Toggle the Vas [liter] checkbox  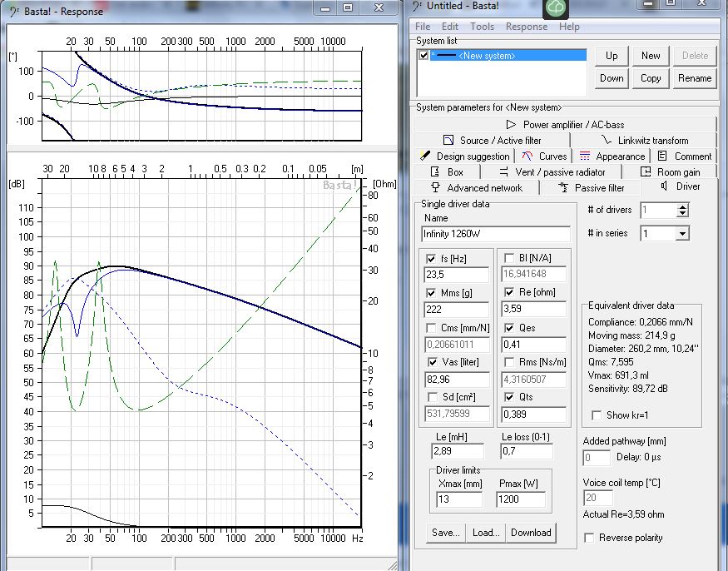432,362
